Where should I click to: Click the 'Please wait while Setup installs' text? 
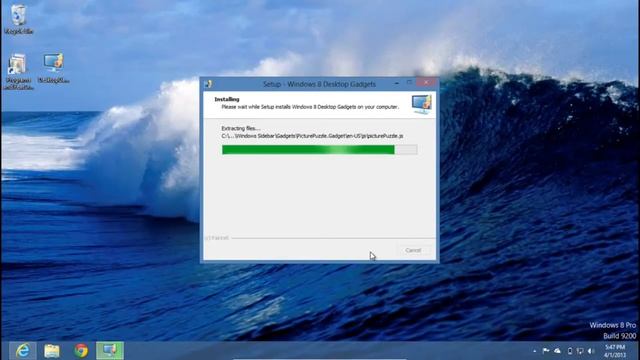pos(310,107)
